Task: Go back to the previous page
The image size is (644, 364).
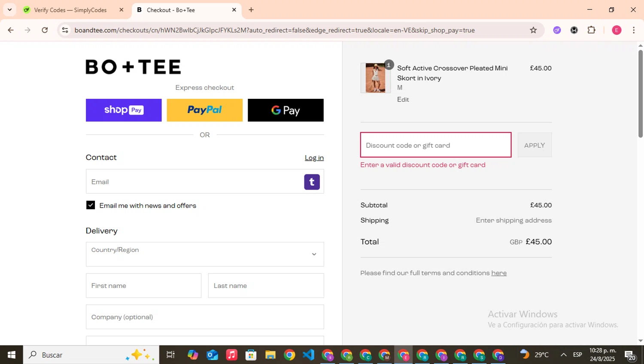Action: [x=11, y=30]
